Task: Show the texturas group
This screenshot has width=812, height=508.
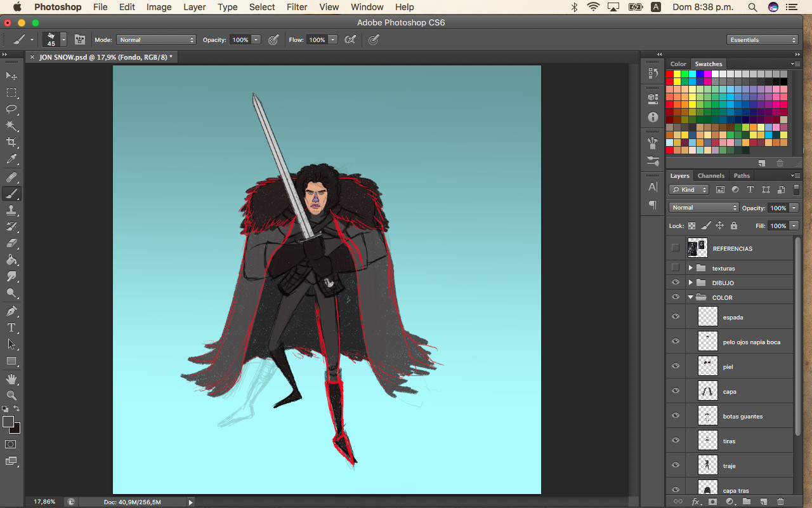Action: click(x=675, y=268)
